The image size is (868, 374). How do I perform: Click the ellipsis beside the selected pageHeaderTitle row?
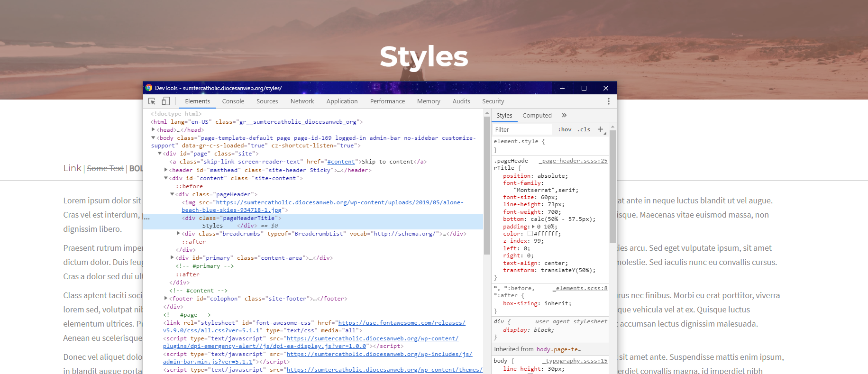coord(147,218)
